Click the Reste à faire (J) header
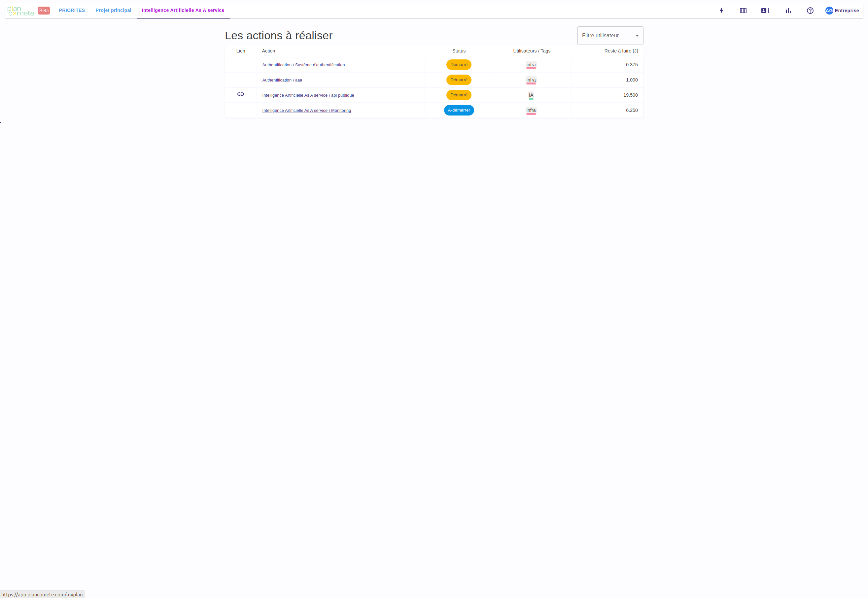868x598 pixels. coord(621,51)
